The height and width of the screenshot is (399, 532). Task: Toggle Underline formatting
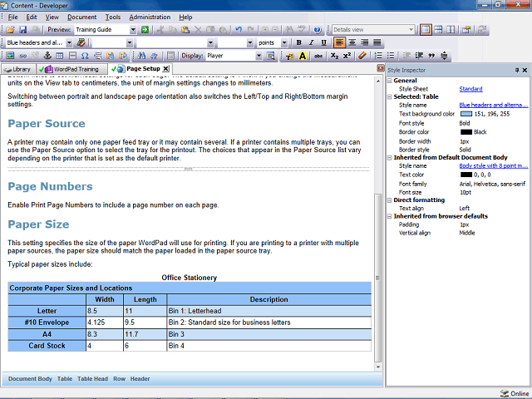(323, 42)
